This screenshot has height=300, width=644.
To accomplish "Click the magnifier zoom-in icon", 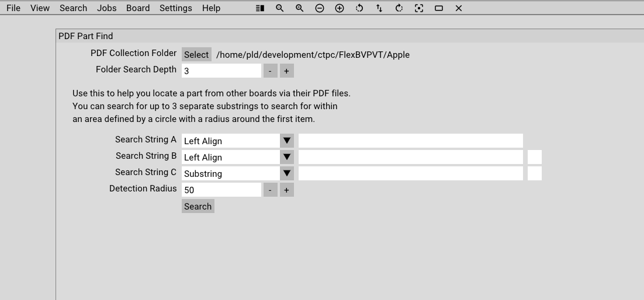I will click(299, 8).
